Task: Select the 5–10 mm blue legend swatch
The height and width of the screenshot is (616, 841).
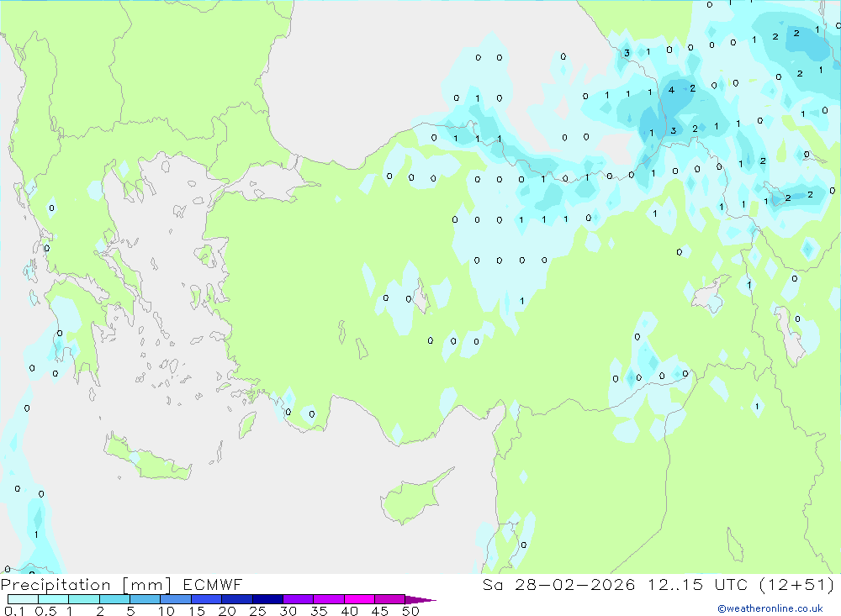Action: click(x=145, y=599)
